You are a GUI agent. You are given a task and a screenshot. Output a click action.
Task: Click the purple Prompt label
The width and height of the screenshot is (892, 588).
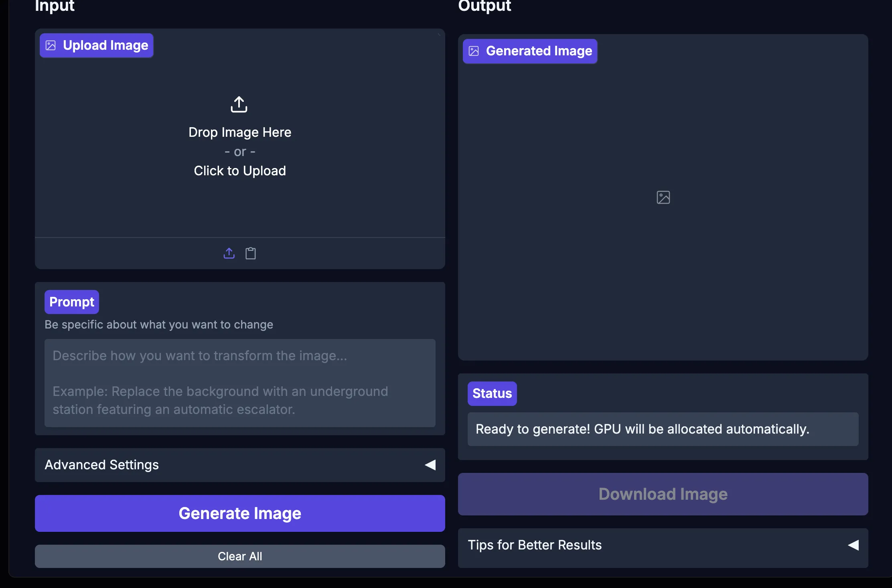72,302
